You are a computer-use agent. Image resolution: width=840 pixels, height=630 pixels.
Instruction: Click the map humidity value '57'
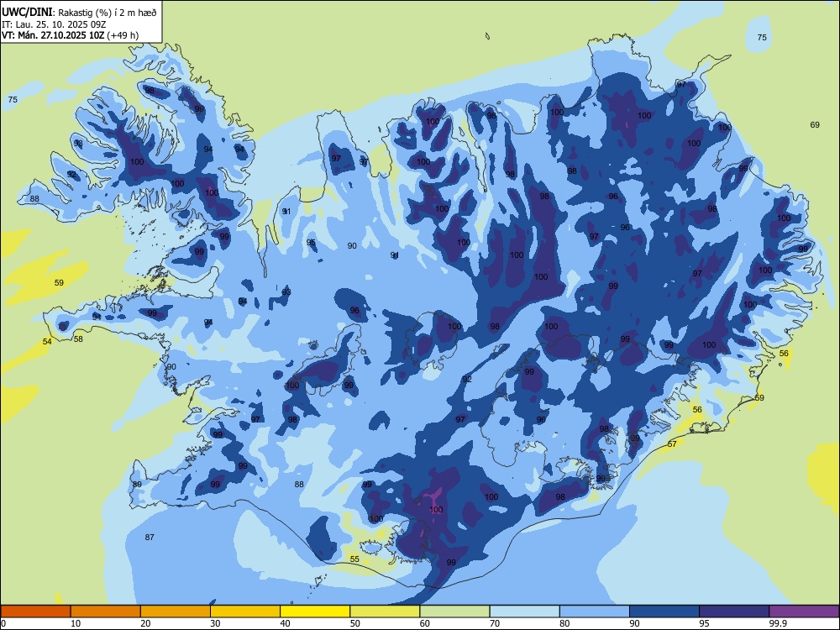click(672, 444)
